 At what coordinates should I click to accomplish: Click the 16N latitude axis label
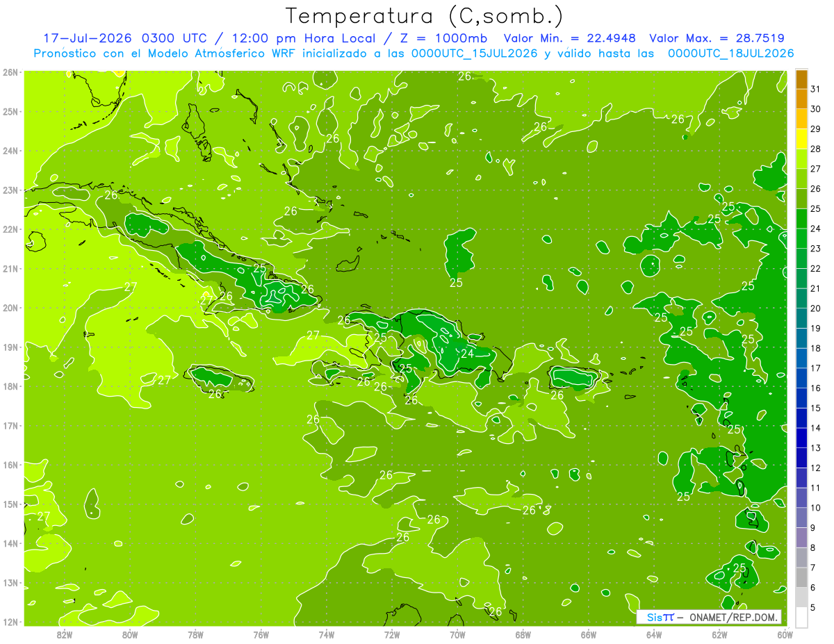tap(11, 465)
